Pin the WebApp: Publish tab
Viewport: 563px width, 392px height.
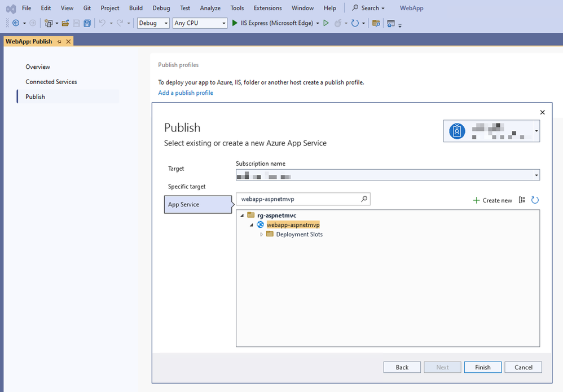pos(59,42)
